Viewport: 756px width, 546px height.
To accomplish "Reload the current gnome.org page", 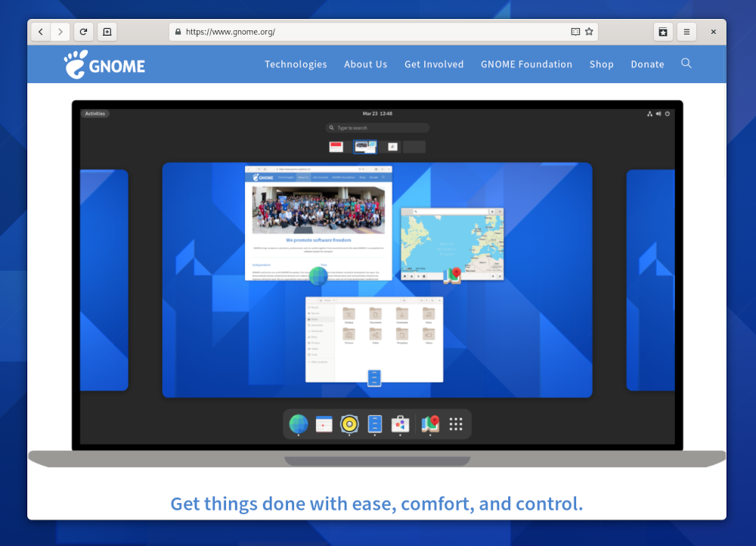I will point(84,32).
